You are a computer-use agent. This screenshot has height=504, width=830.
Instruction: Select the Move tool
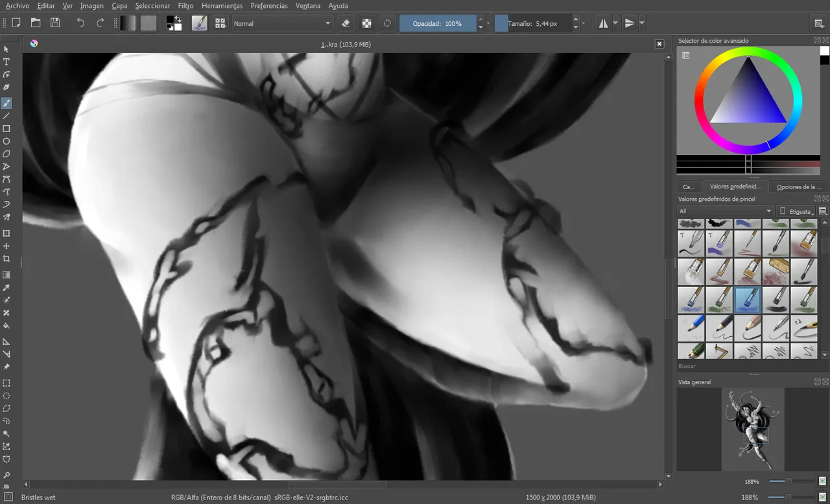6,246
